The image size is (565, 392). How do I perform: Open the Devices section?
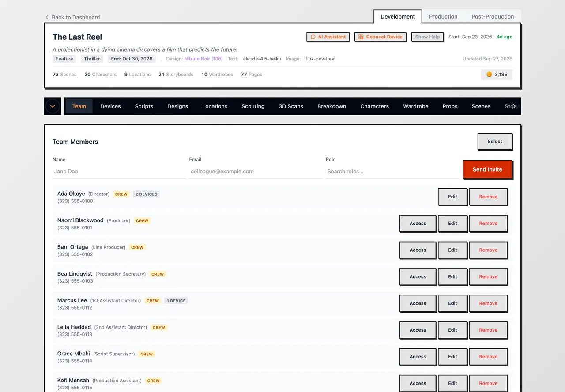click(x=110, y=106)
